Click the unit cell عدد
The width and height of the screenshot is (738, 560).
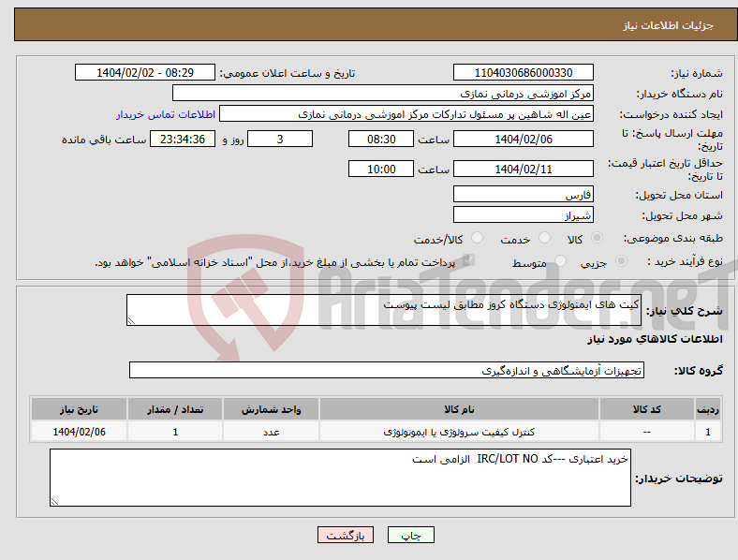coord(271,432)
